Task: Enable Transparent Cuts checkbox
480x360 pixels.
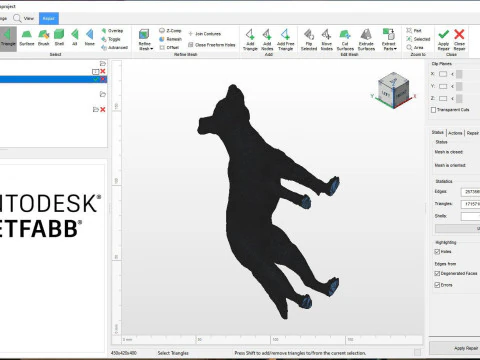Action: coord(433,110)
